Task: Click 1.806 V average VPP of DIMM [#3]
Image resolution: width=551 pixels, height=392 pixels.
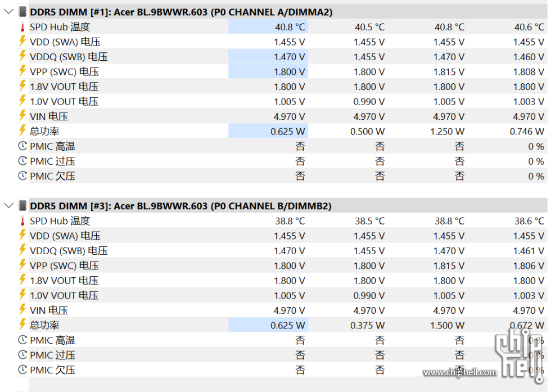Action: pyautogui.click(x=529, y=266)
